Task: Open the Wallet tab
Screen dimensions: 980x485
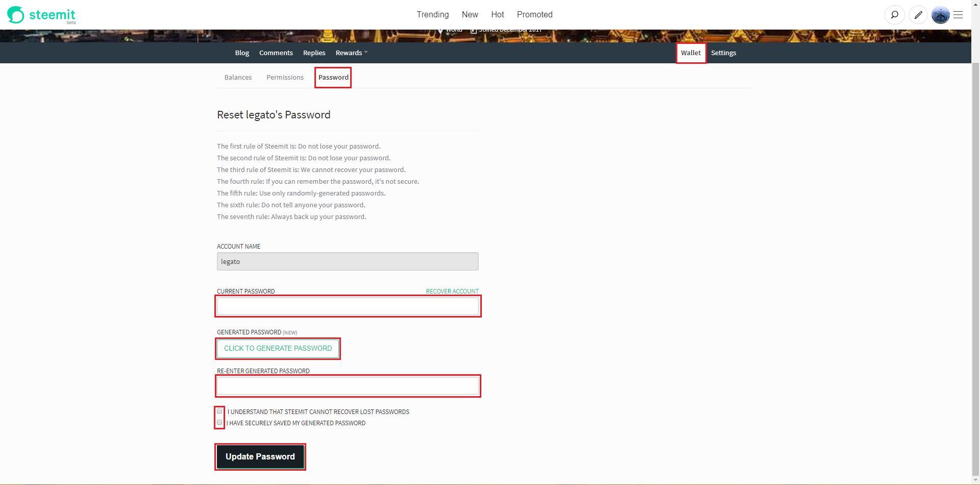Action: tap(691, 53)
